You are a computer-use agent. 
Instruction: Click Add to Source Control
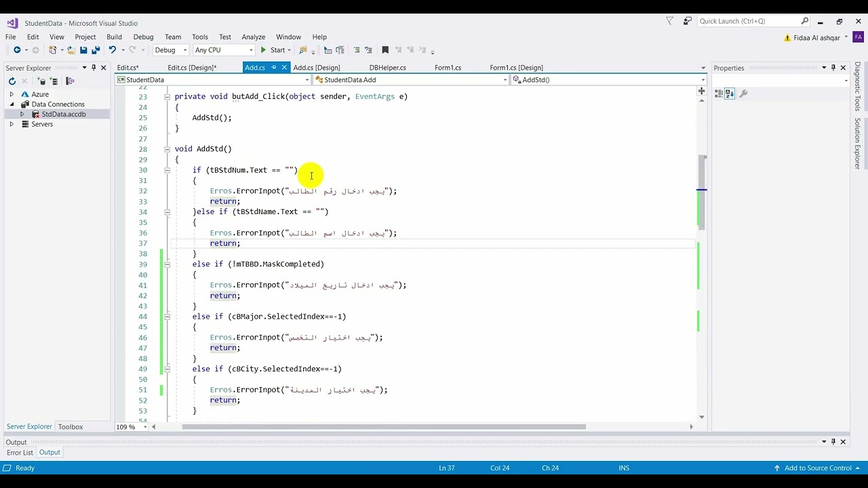point(818,468)
